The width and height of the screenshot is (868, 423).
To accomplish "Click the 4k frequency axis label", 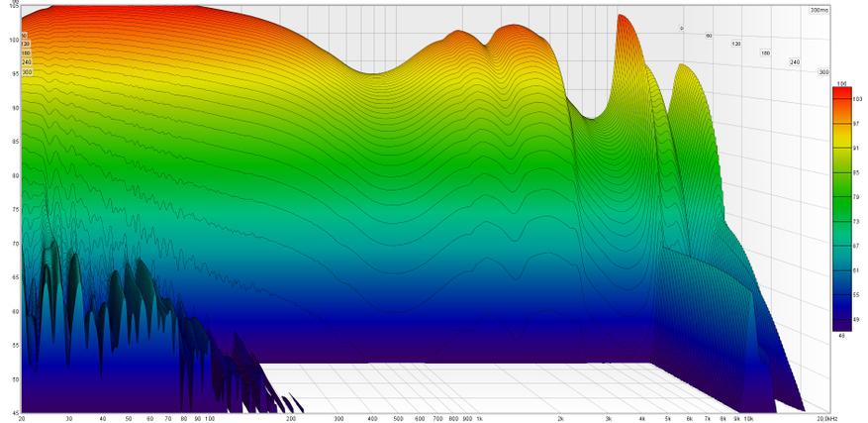I will [642, 417].
